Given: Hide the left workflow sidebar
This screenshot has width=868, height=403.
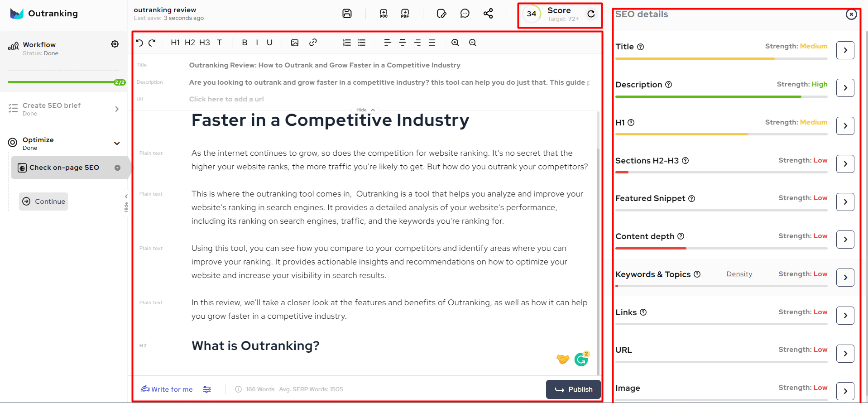Looking at the screenshot, I should click(x=126, y=204).
